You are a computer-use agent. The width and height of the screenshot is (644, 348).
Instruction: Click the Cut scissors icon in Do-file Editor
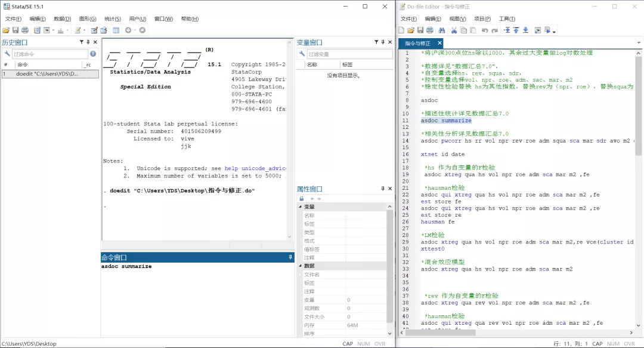pos(454,30)
